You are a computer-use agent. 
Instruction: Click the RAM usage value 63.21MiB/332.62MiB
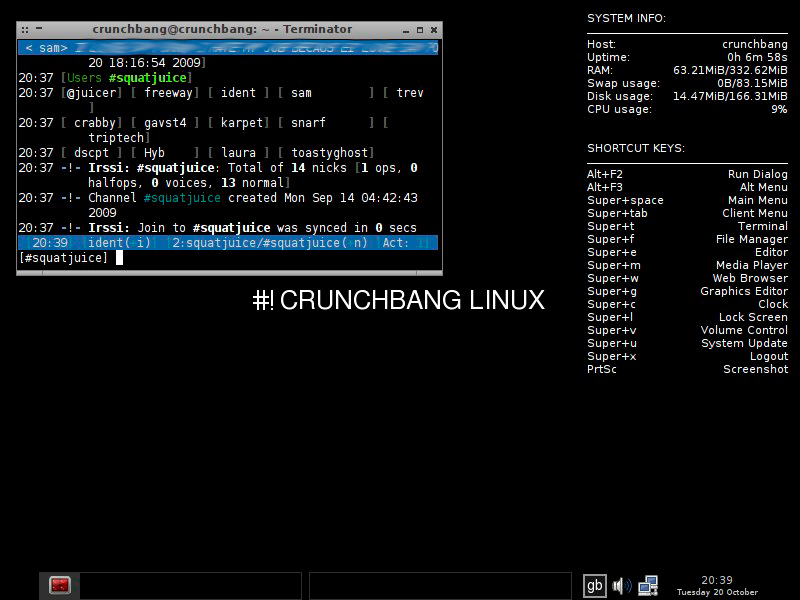coord(730,70)
